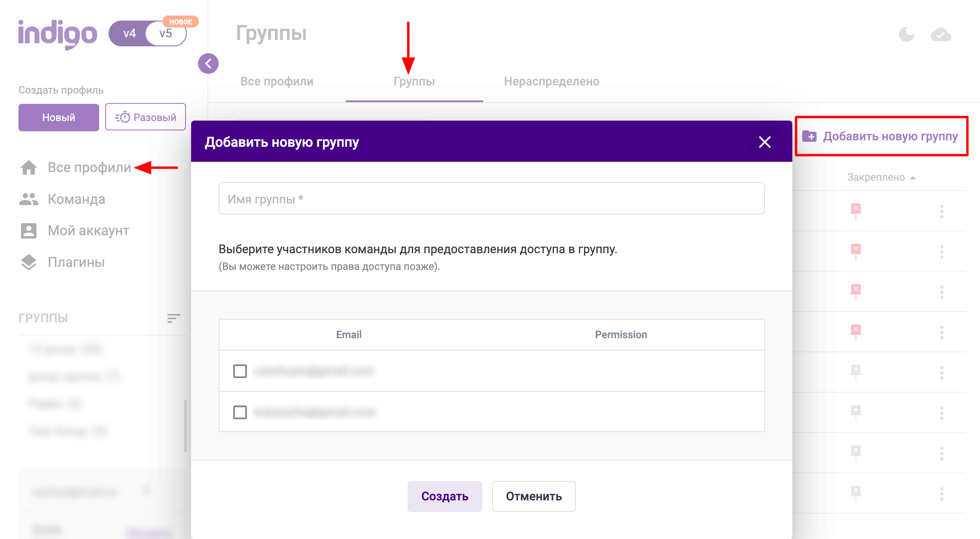
Task: Collapse sidebar with purple arrow button
Action: (208, 64)
